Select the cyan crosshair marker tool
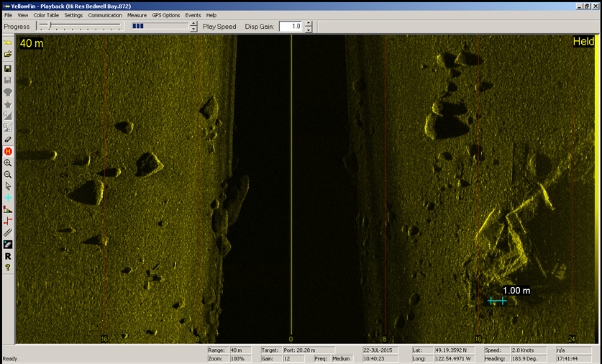Viewport: 602px width, 364px height. point(8,198)
